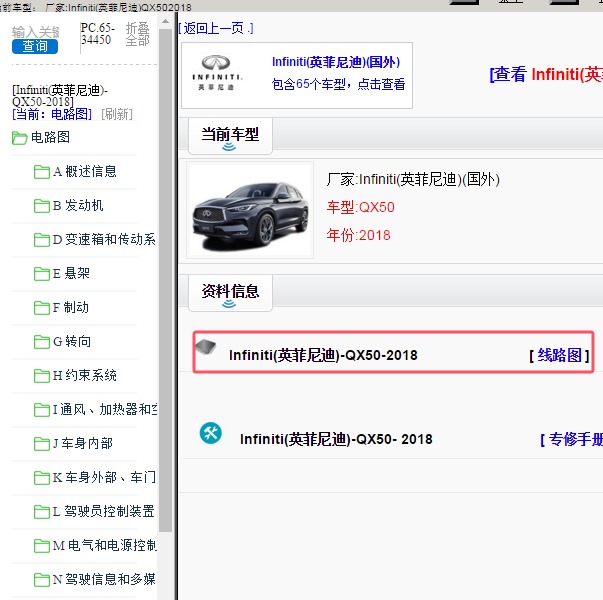The height and width of the screenshot is (600, 603).
Task: Expand D 变速箱和传动系 category
Action: point(104,239)
